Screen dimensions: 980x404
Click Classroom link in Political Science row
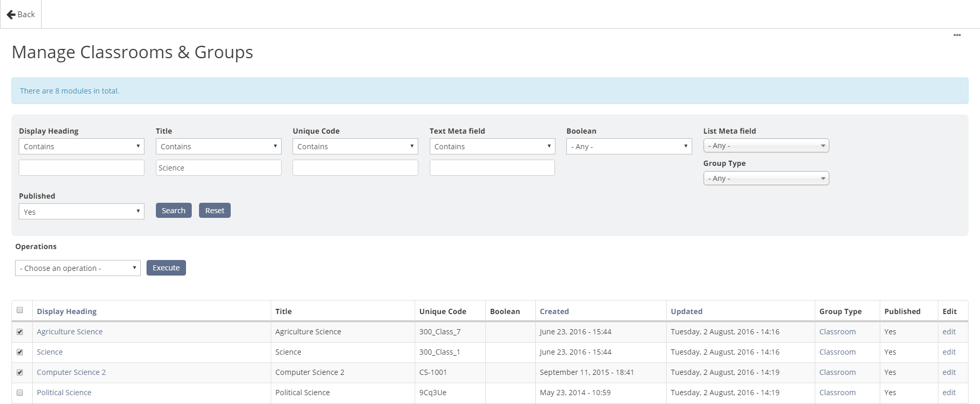[838, 393]
